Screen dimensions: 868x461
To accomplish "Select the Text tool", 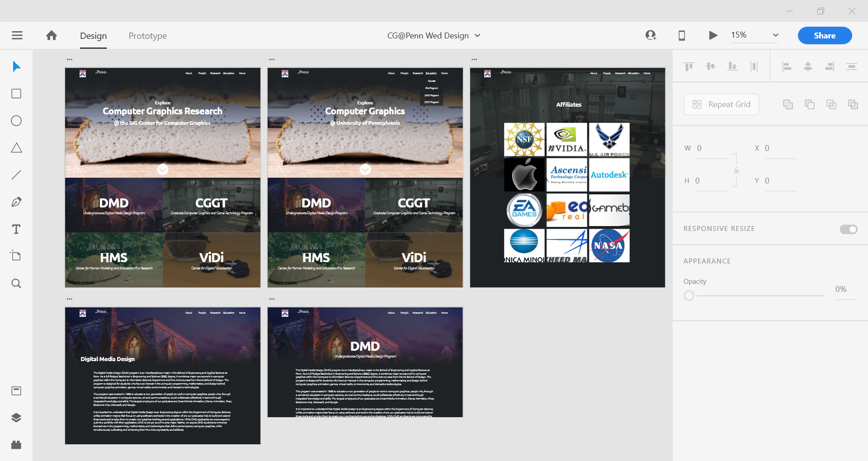I will [16, 229].
